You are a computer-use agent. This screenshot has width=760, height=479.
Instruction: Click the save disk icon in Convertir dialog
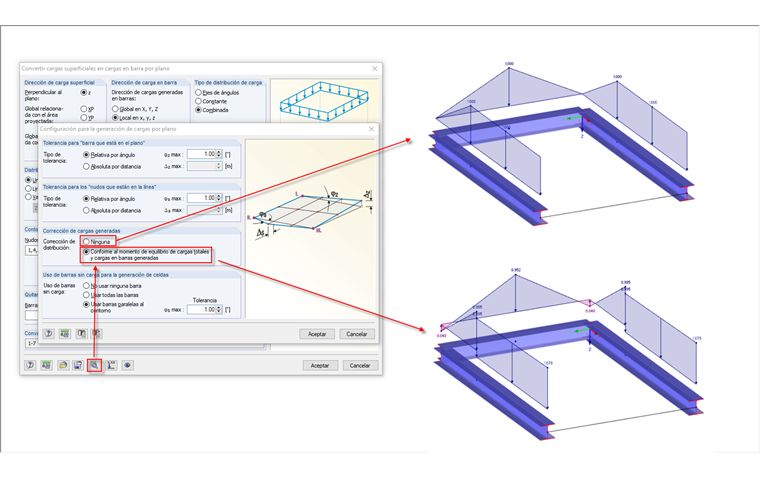click(78, 365)
